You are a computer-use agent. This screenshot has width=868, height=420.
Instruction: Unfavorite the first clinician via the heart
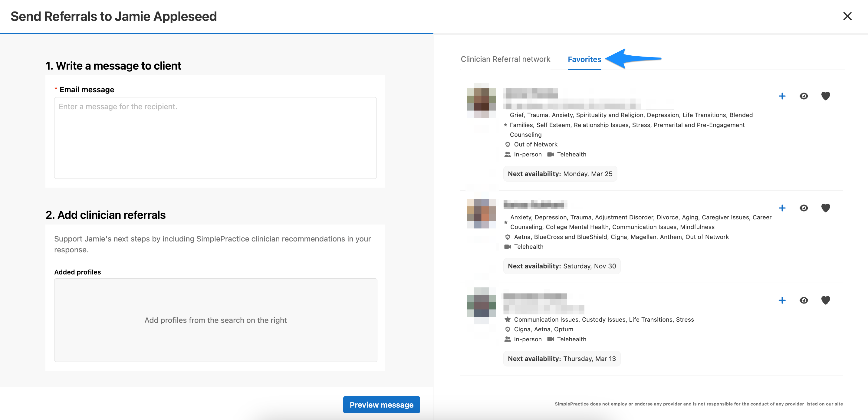tap(826, 96)
